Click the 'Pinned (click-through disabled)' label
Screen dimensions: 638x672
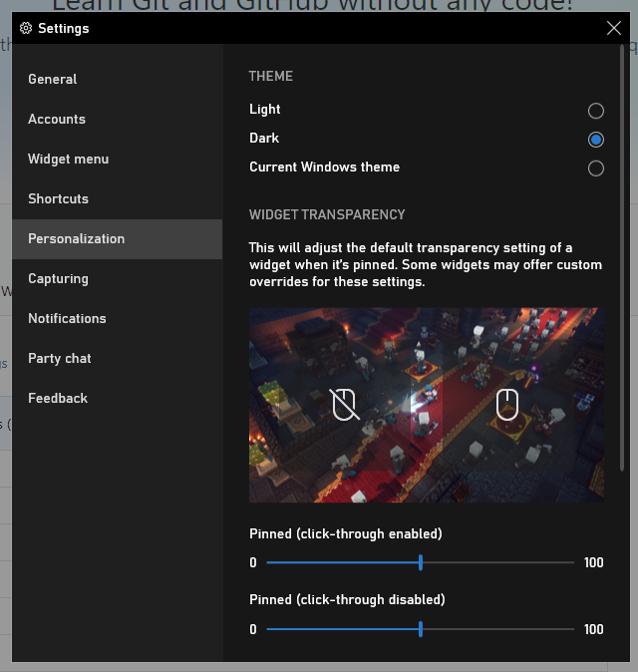(x=347, y=599)
